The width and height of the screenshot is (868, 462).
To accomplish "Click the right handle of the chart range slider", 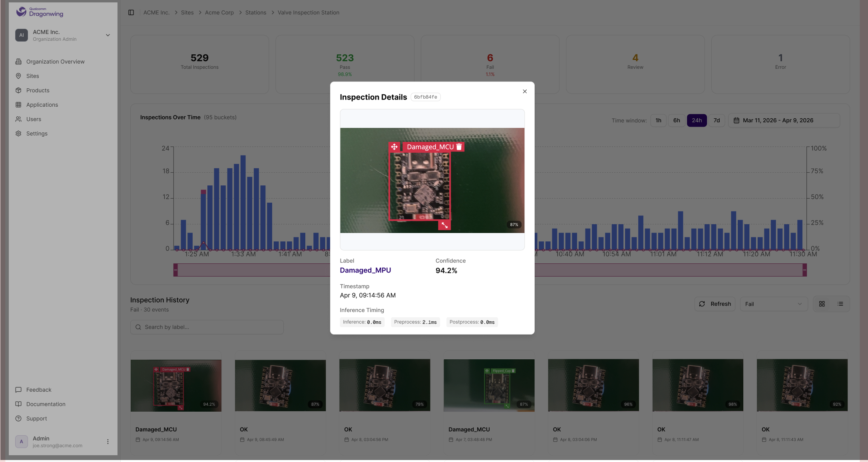I will click(x=804, y=270).
